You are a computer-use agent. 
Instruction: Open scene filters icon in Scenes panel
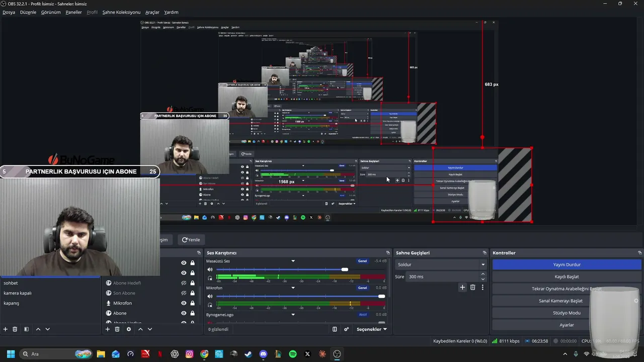coord(26,329)
